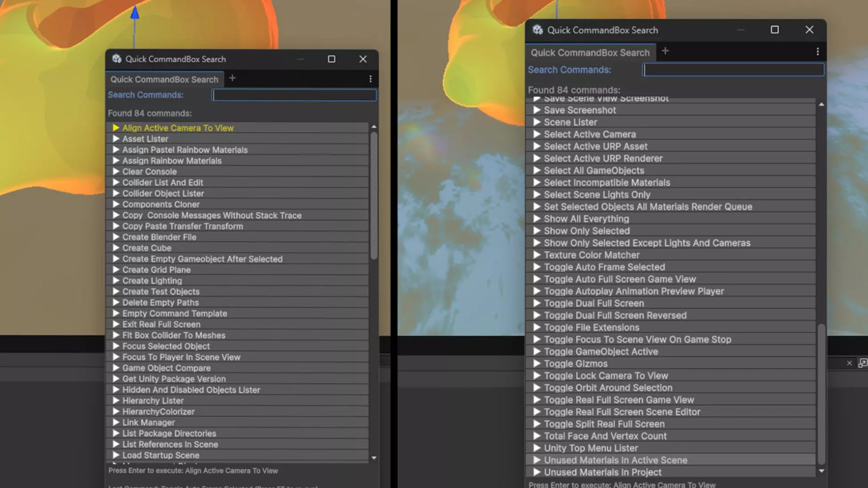Select the Texture Color Matcher command
This screenshot has width=868, height=488.
tap(592, 255)
